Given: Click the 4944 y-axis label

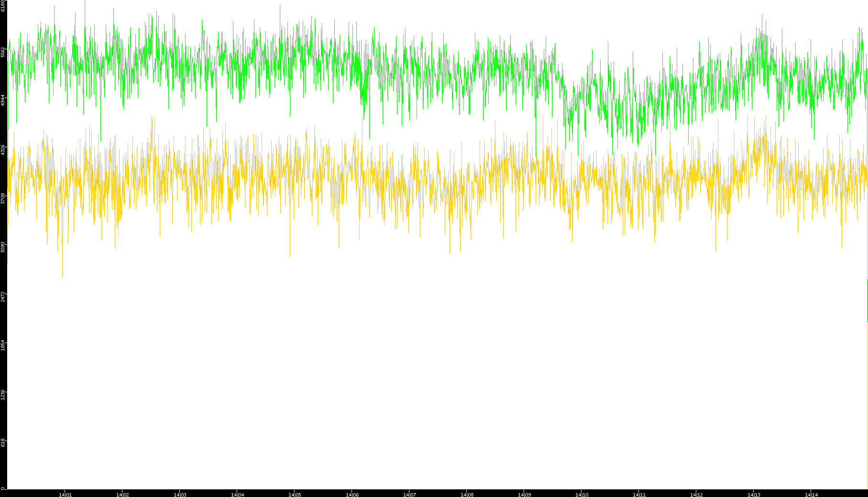Looking at the screenshot, I should coord(3,100).
